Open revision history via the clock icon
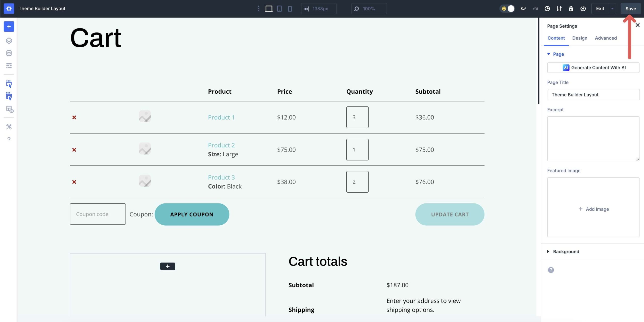Image resolution: width=644 pixels, height=322 pixels. 547,8
